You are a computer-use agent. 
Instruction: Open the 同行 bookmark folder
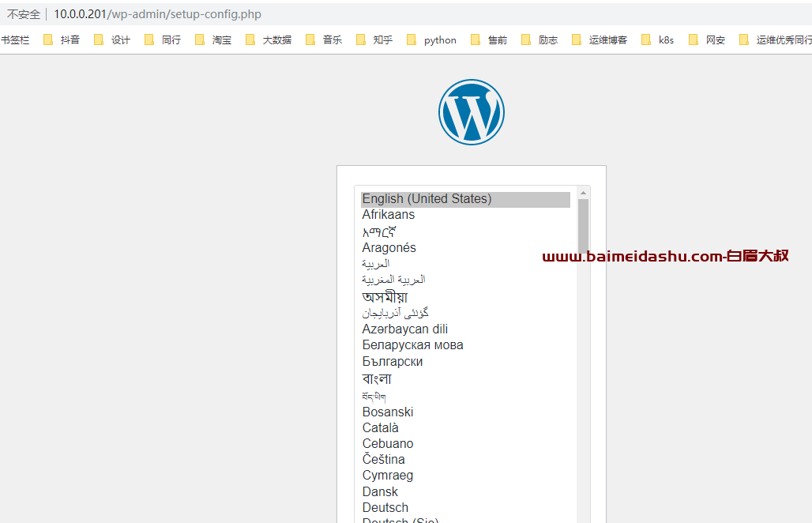pos(163,40)
